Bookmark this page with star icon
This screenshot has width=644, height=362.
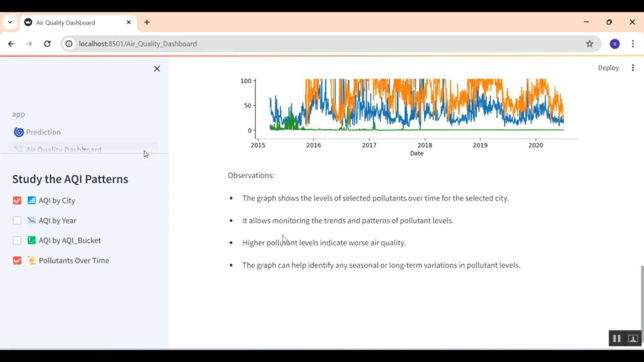pyautogui.click(x=589, y=44)
